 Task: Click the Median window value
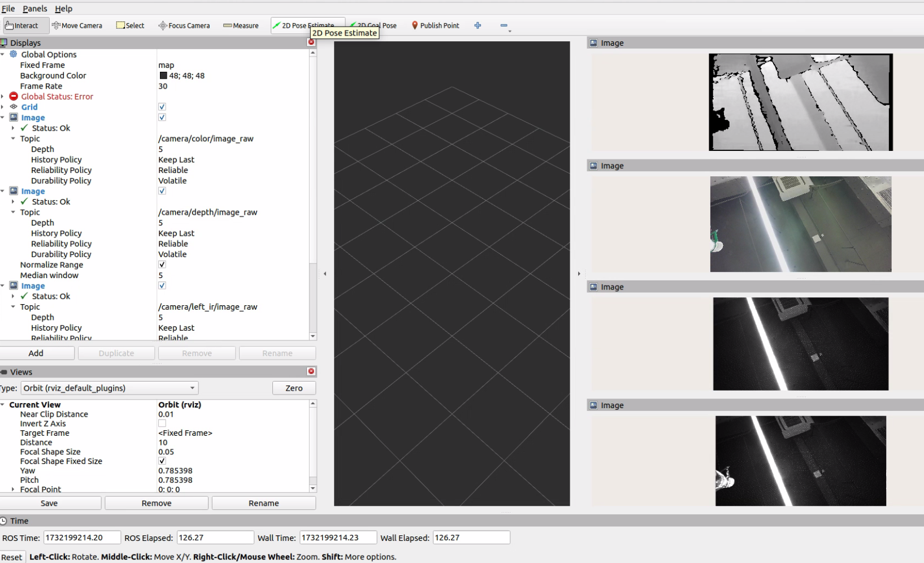click(x=160, y=275)
